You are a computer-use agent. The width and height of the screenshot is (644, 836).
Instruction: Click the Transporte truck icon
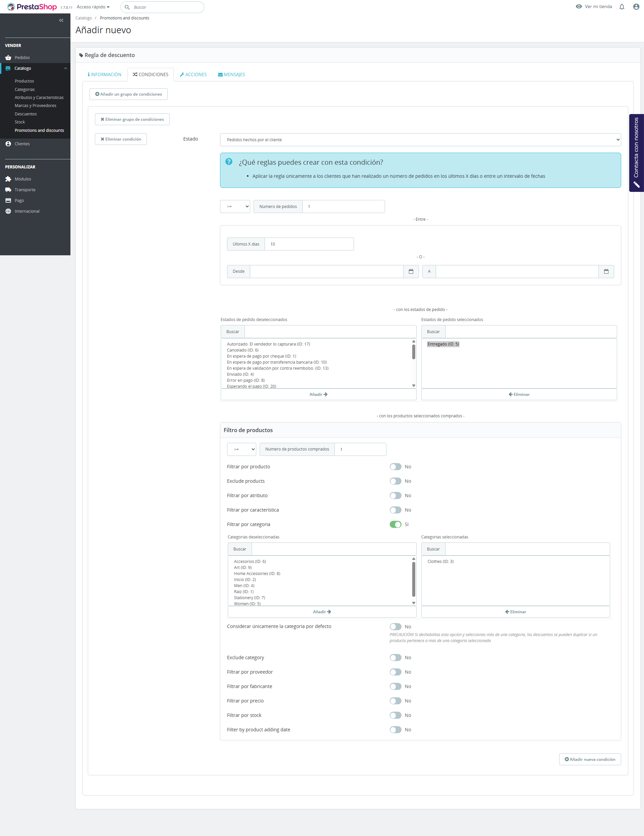pyautogui.click(x=8, y=190)
